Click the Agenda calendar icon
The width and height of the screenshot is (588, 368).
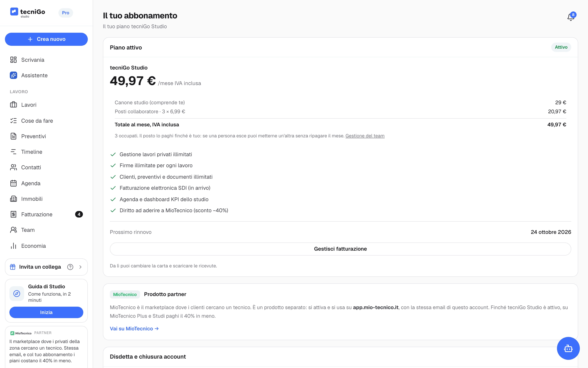click(13, 183)
